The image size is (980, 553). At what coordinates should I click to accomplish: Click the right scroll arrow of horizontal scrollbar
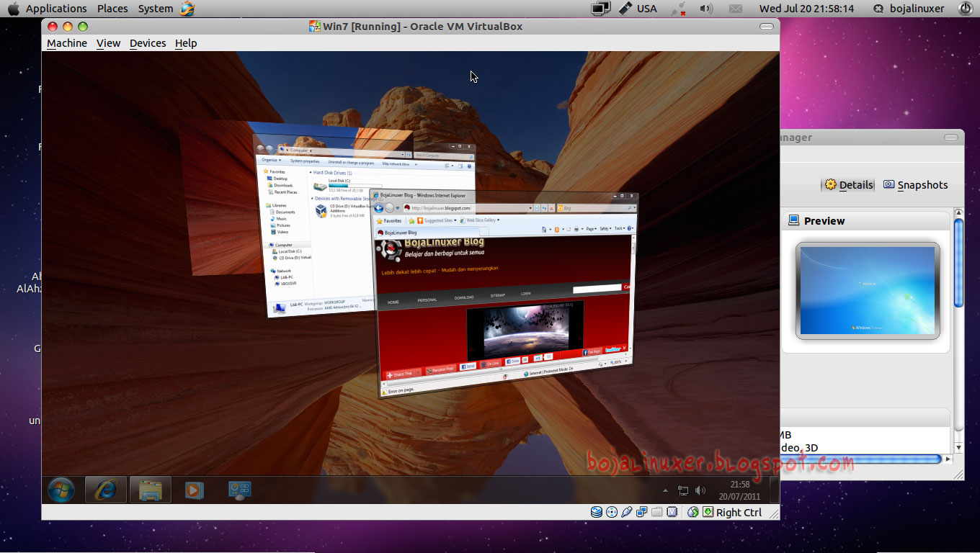948,459
